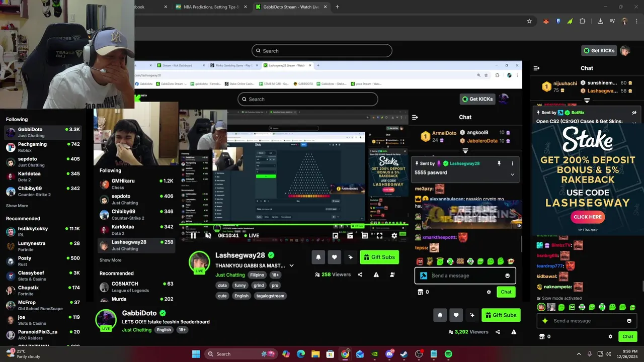Expand the pinned message chevron under BotRix
Viewport: 644px width, 362px height.
coord(634,122)
